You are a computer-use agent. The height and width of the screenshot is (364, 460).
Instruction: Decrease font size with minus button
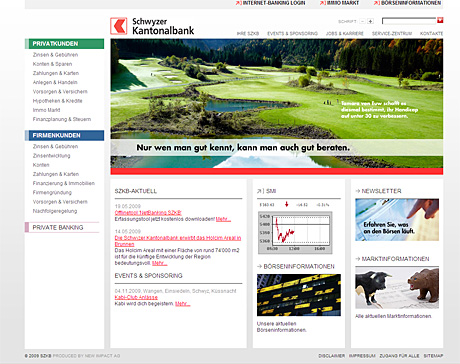(363, 21)
